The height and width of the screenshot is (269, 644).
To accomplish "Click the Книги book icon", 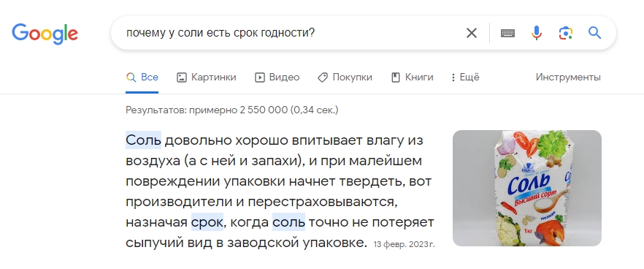I will click(x=396, y=77).
